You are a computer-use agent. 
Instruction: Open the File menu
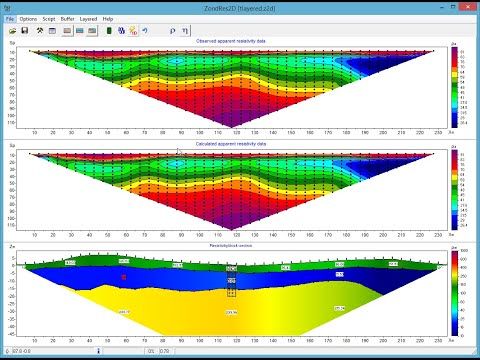point(10,19)
